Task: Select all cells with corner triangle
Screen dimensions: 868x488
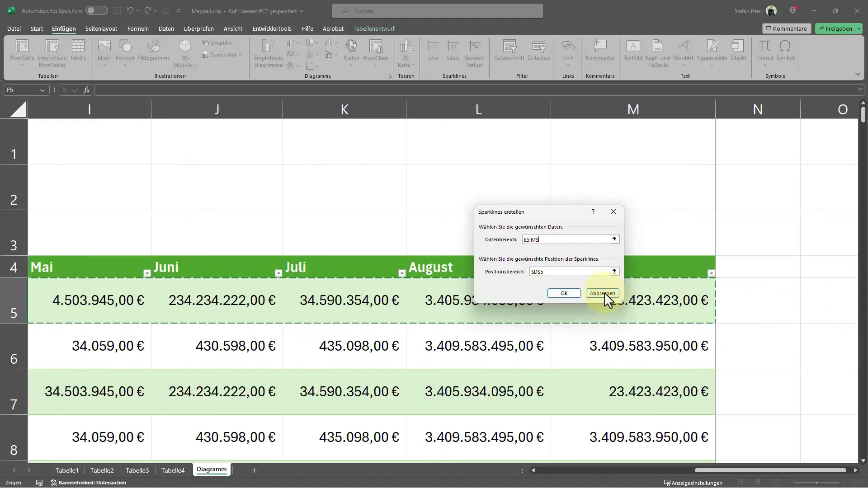Action: point(18,109)
